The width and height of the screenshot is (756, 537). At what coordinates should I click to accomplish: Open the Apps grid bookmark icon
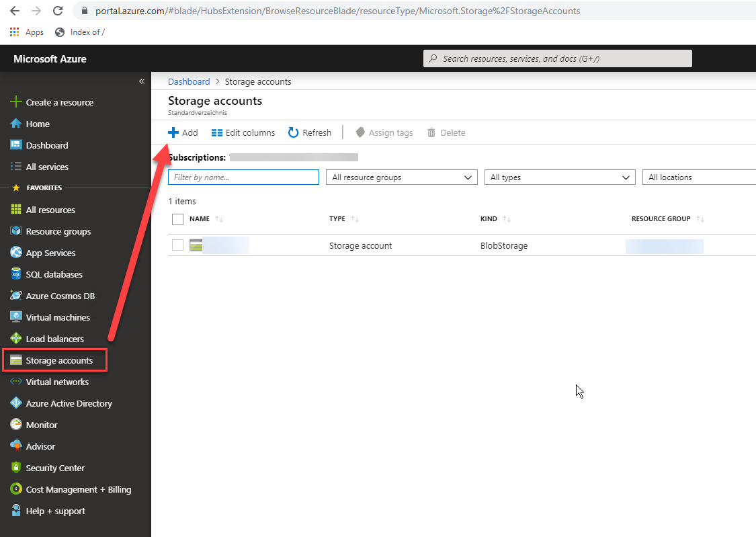[x=15, y=32]
